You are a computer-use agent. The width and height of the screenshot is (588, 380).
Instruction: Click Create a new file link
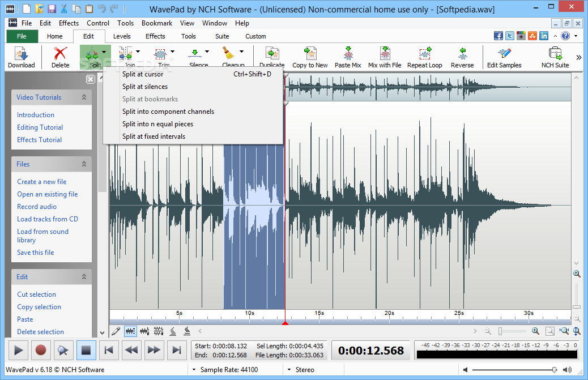tap(41, 182)
